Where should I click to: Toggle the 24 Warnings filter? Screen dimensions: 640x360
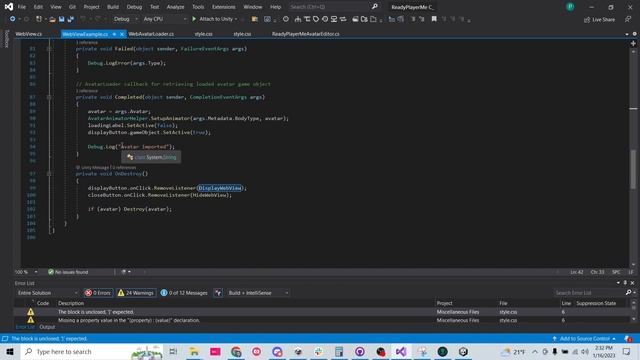[x=136, y=293]
